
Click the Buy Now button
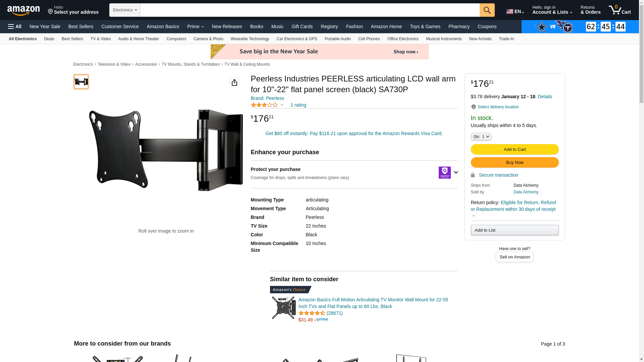[515, 163]
